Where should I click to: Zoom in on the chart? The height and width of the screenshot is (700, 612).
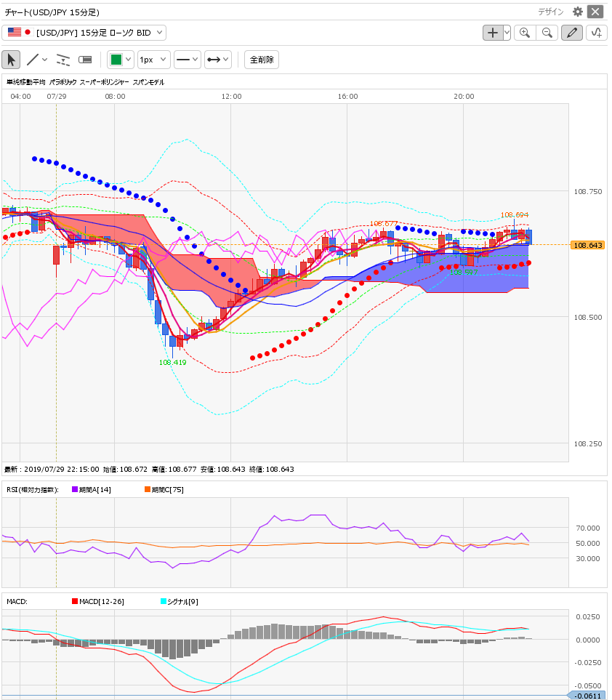tap(524, 33)
